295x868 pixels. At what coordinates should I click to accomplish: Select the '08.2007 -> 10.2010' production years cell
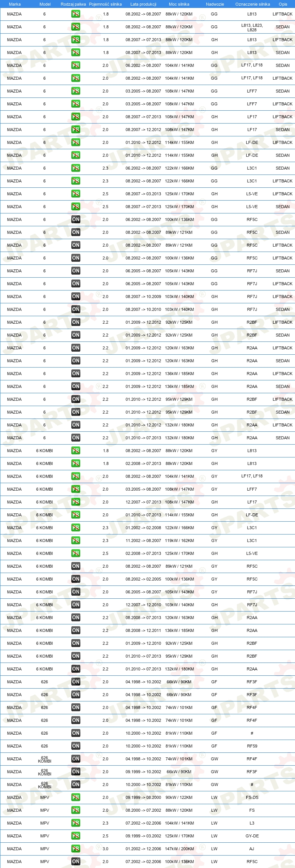pyautogui.click(x=143, y=309)
